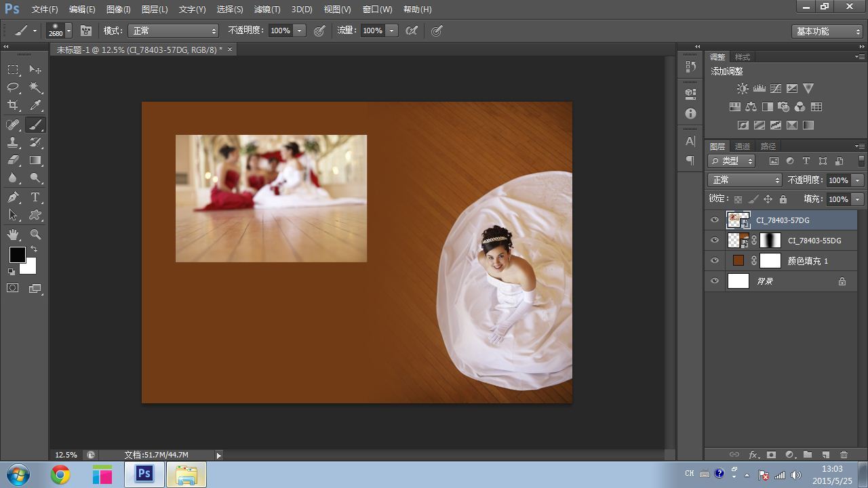
Task: Open the 图像(I) menu
Action: 118,9
